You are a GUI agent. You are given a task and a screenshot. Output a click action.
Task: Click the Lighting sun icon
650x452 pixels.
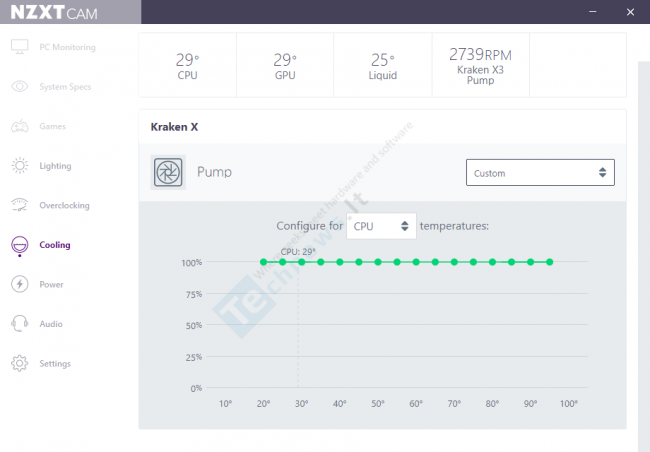coord(19,165)
